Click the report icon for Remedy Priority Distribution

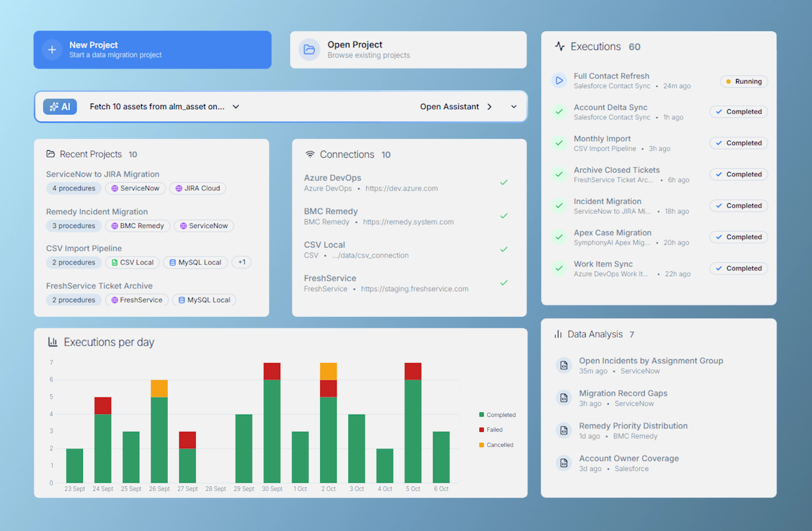(x=564, y=431)
